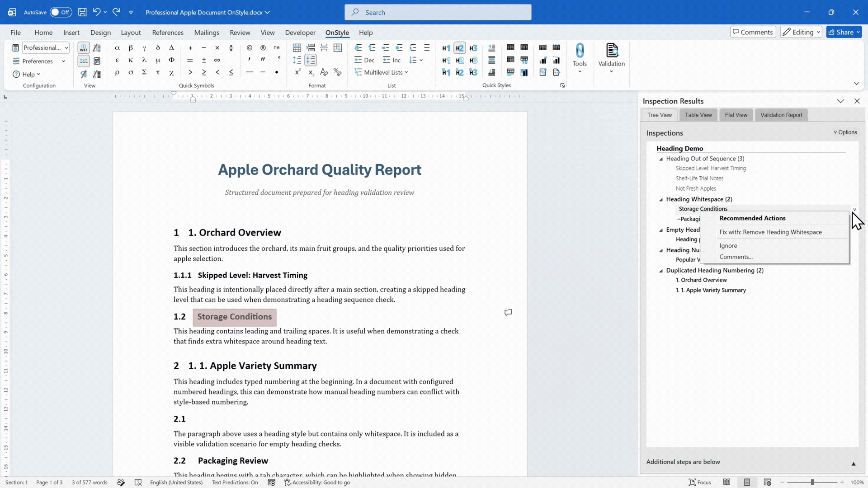
Task: Click the clear formatting A eraser icon
Action: click(x=324, y=72)
